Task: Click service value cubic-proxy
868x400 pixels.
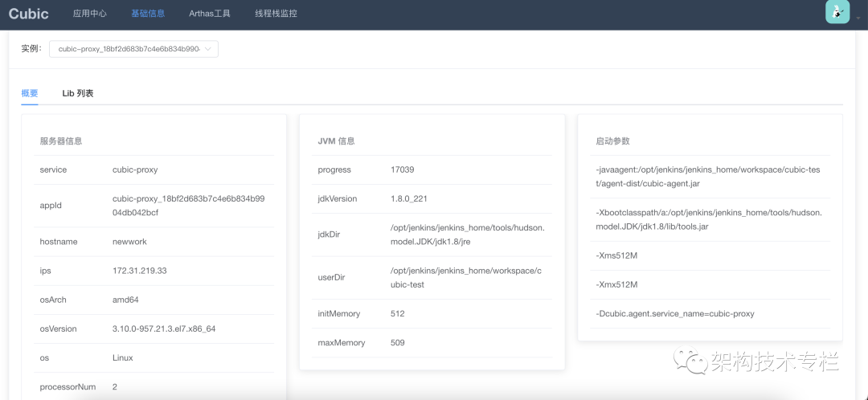Action: coord(135,169)
